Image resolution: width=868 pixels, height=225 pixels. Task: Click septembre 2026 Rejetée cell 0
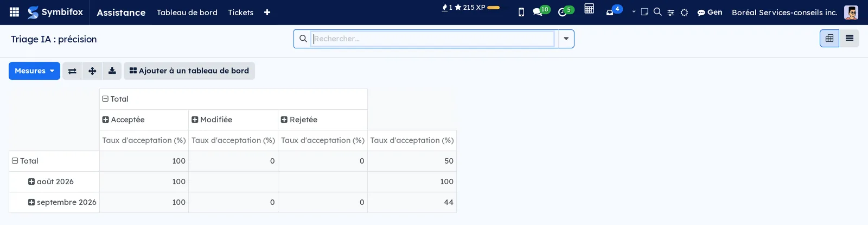(323, 202)
